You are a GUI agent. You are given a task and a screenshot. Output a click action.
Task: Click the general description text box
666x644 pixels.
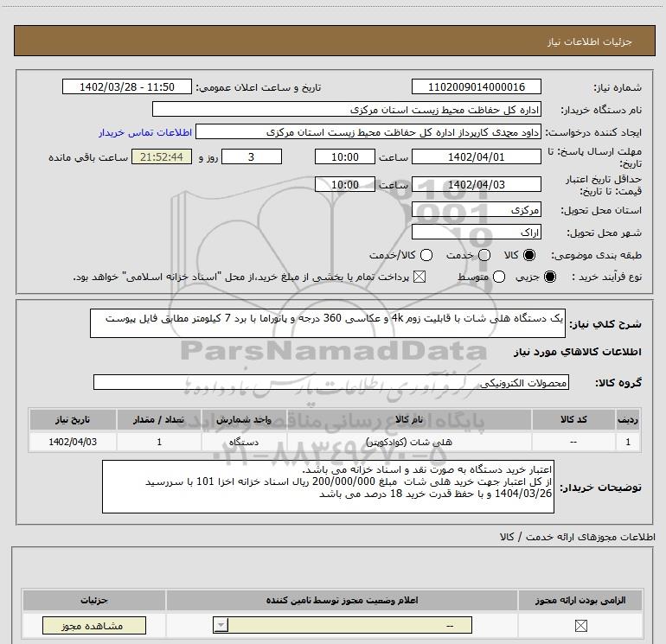[x=328, y=323]
